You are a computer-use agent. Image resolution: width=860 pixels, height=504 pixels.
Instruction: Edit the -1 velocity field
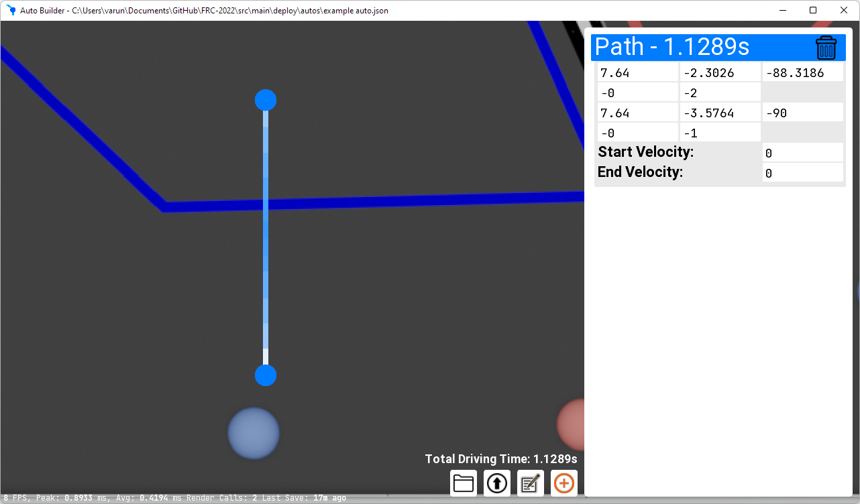(x=720, y=133)
